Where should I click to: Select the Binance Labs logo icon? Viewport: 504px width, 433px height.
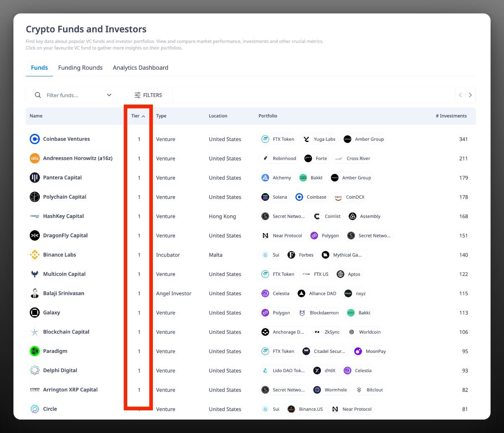pos(34,255)
